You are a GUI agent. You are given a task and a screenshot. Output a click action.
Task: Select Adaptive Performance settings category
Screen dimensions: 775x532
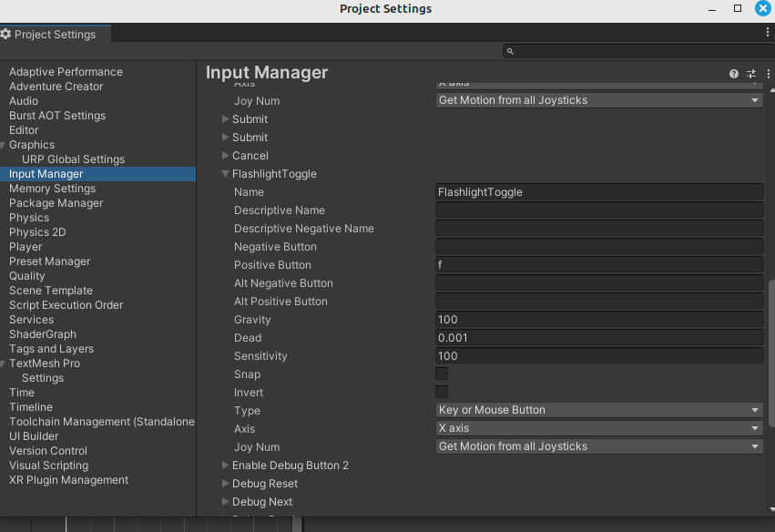coord(66,72)
